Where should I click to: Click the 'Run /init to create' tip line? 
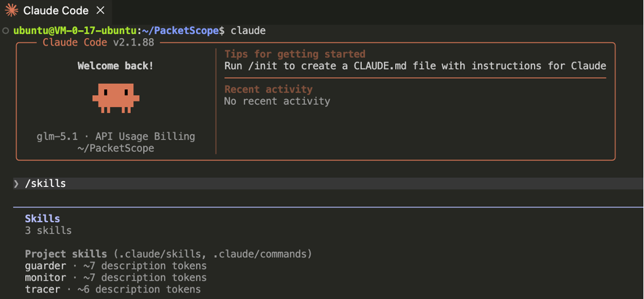(x=415, y=66)
